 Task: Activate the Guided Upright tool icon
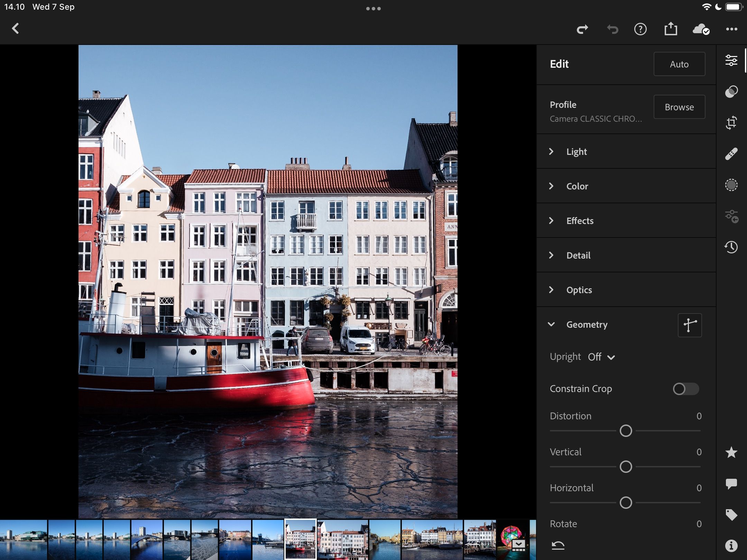(x=690, y=325)
